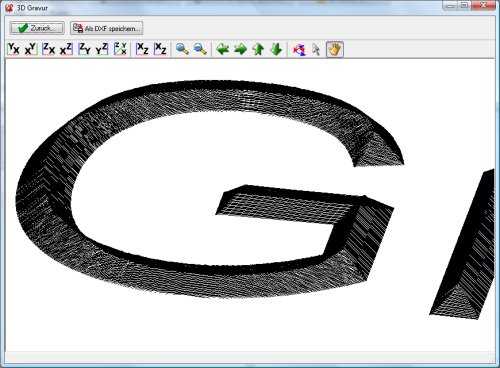Click the Zurück button

point(37,28)
